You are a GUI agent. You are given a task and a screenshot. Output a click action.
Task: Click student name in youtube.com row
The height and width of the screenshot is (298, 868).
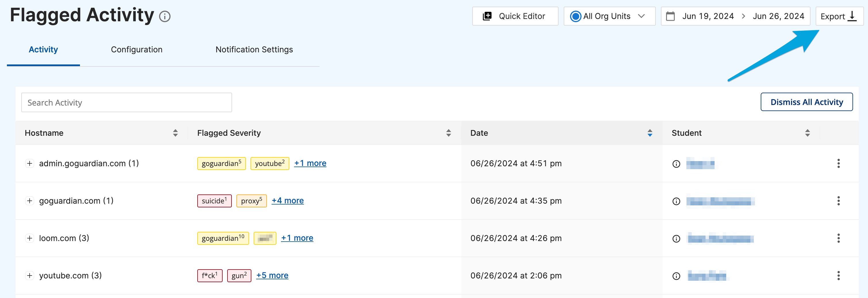point(707,276)
